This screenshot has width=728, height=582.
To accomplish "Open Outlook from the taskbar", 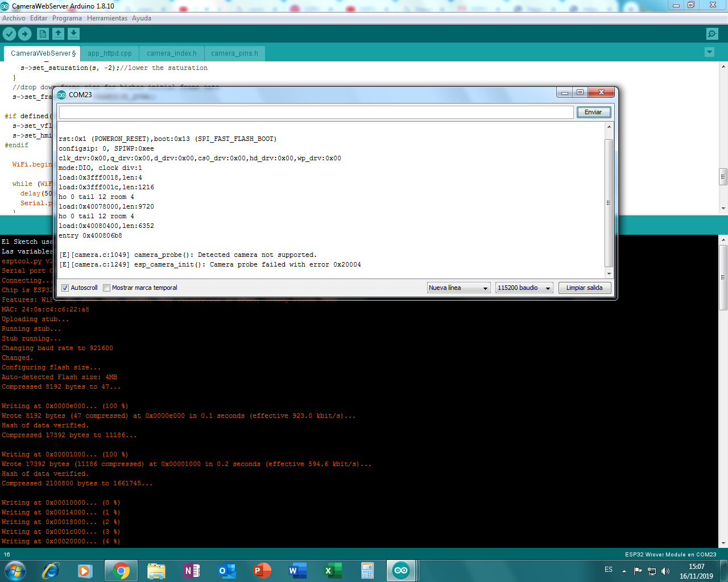I will 227,571.
